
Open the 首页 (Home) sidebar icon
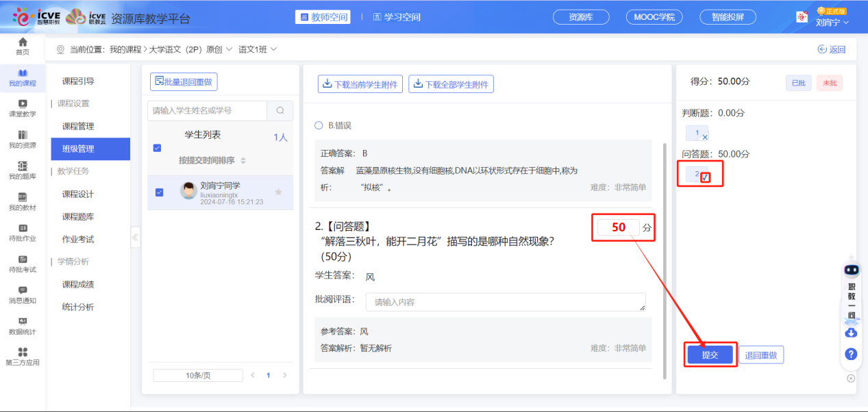pyautogui.click(x=23, y=46)
